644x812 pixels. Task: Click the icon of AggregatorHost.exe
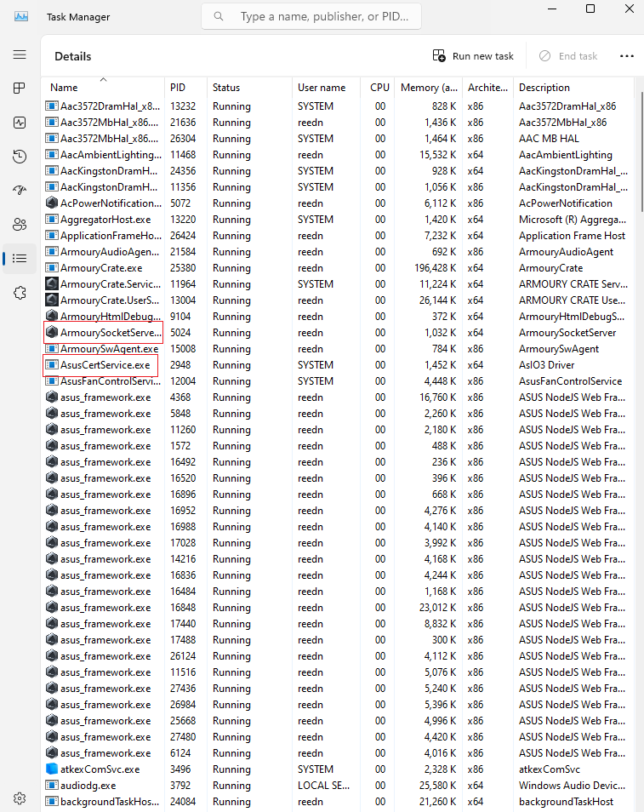51,219
